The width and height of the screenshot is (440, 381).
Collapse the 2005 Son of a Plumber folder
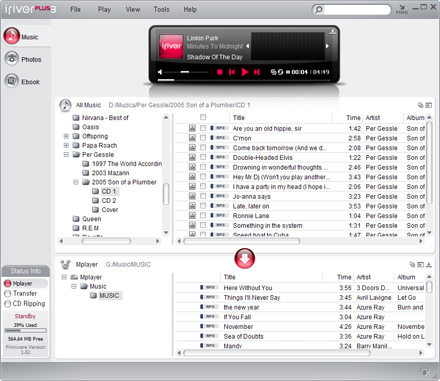coord(76,182)
